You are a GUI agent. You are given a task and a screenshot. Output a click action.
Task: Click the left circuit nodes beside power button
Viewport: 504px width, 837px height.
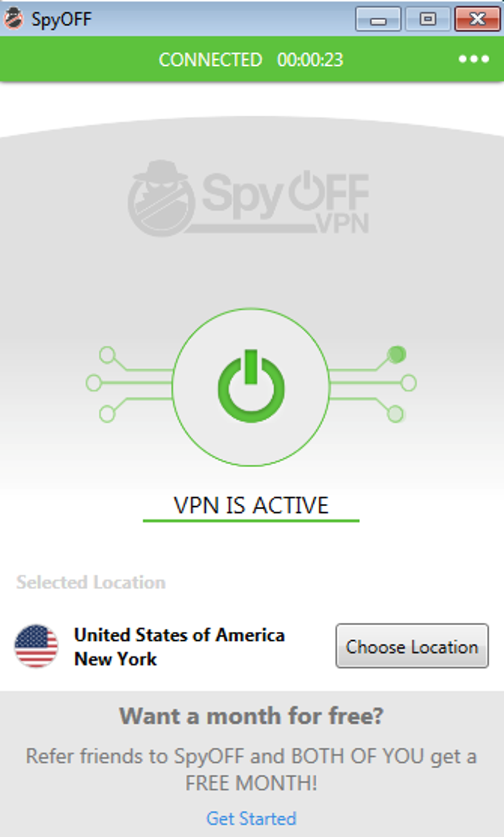106,383
